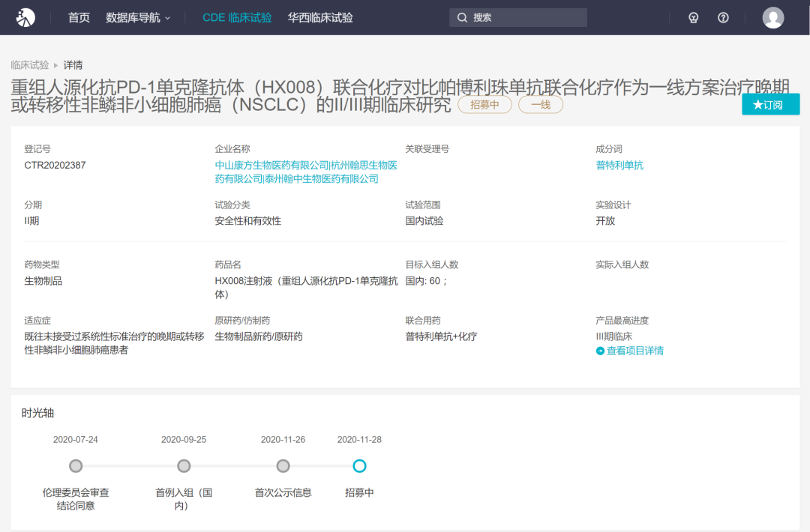Click the 临床试验 breadcrumb link
Image resolution: width=810 pixels, height=532 pixels.
pos(29,65)
